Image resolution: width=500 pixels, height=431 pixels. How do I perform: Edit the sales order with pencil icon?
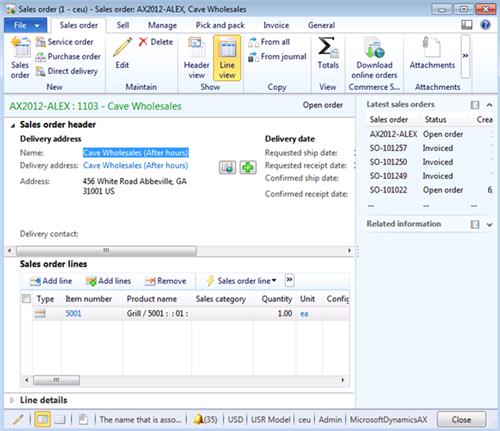click(122, 53)
